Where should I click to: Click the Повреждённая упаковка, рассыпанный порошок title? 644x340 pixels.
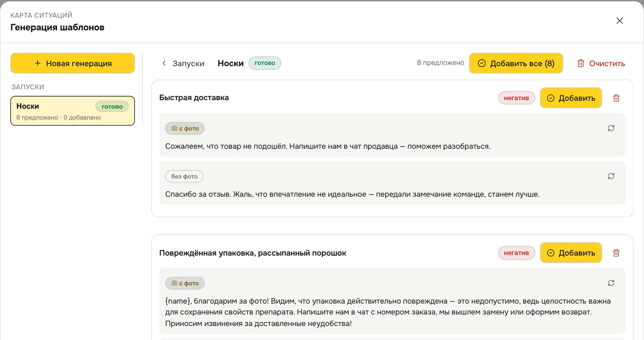(253, 253)
